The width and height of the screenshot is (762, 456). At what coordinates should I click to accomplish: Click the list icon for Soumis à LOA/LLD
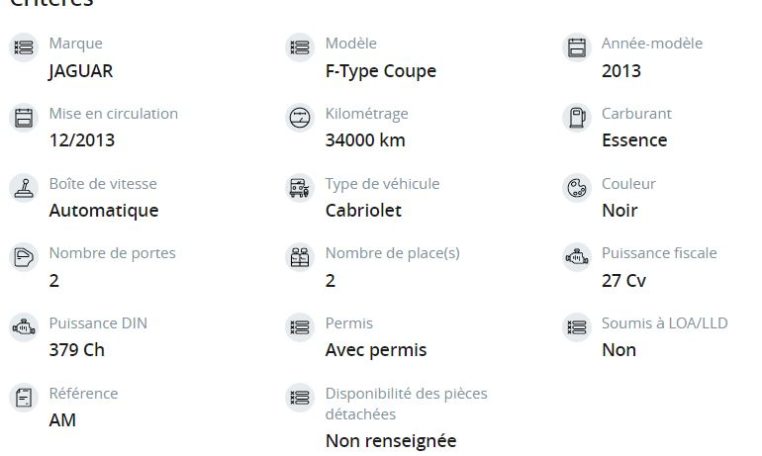(577, 327)
